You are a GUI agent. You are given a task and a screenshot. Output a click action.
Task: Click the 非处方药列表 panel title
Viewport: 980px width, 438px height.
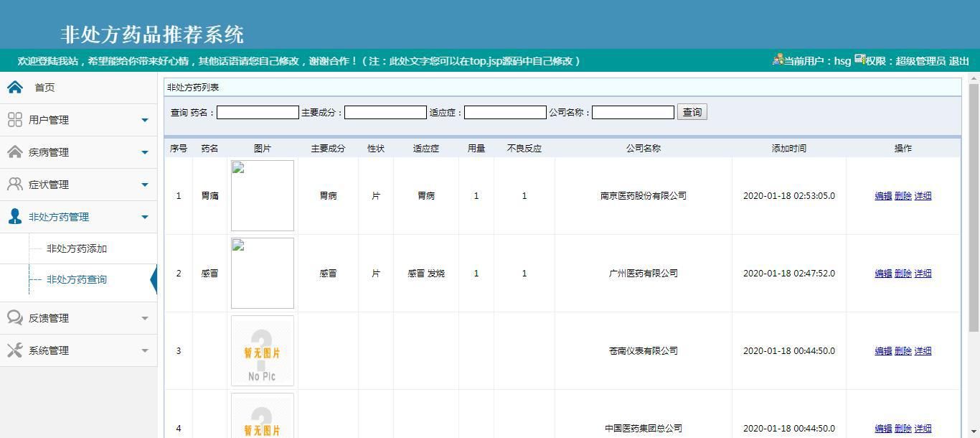pyautogui.click(x=193, y=87)
